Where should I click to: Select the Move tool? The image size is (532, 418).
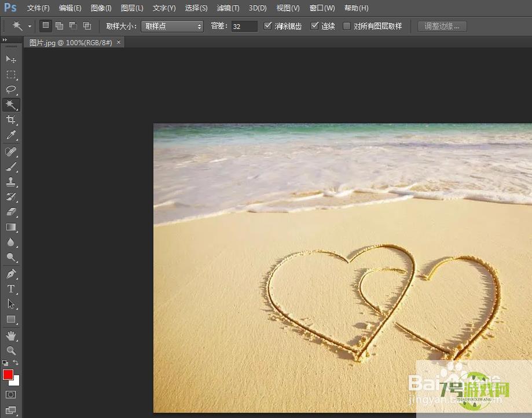click(x=11, y=60)
